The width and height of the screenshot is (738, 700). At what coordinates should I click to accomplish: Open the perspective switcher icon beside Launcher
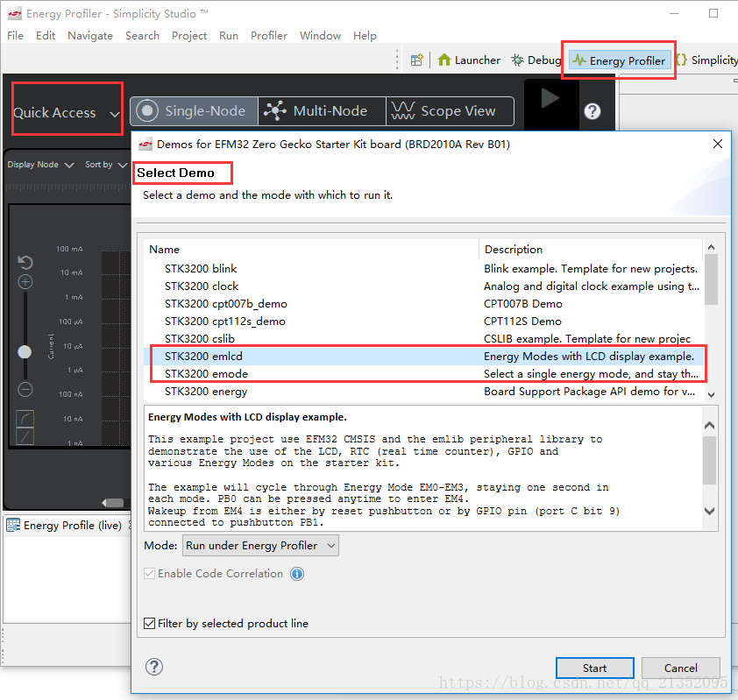pos(416,60)
